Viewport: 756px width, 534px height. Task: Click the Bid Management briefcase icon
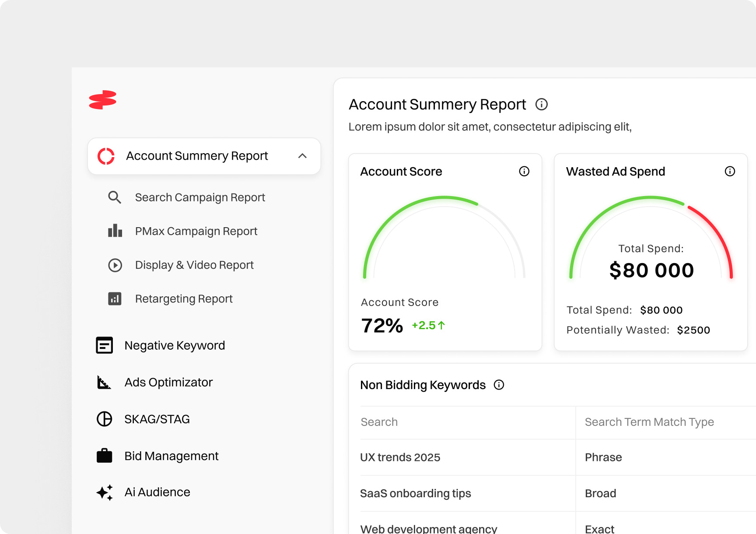(105, 456)
